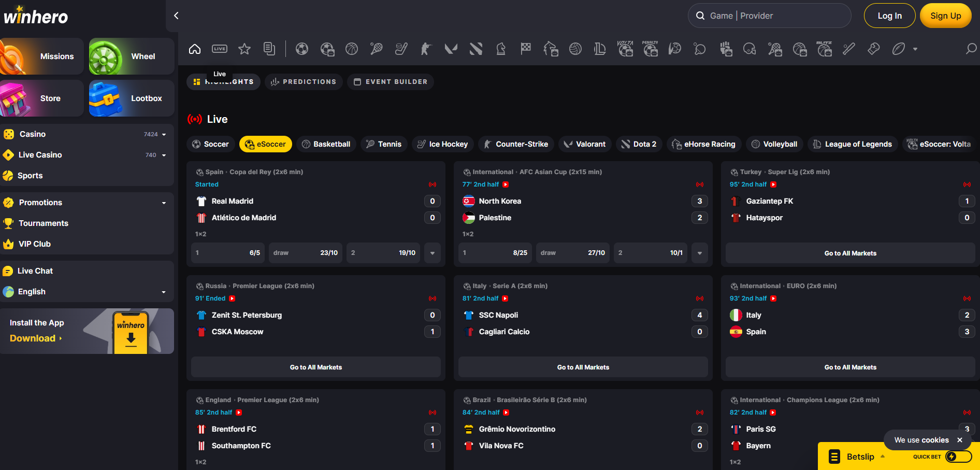980x470 pixels.
Task: Select the checkered racing flag icon
Action: click(526, 49)
